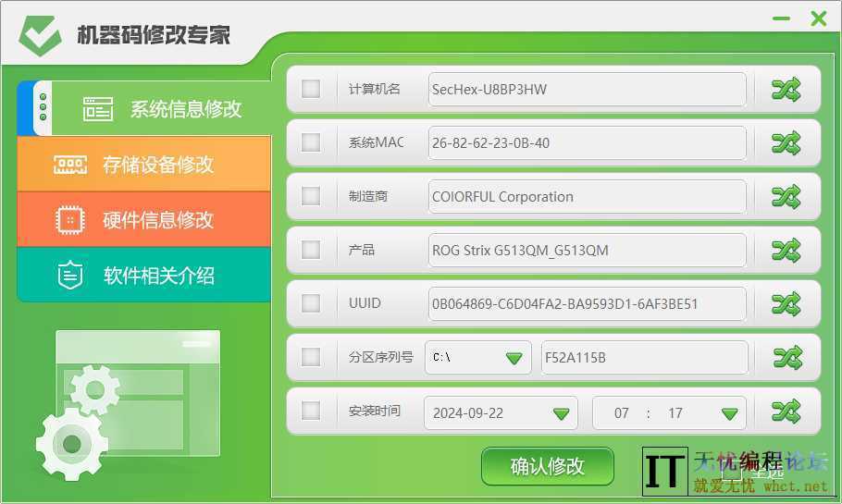Expand the 2024-09-22 date dropdown
842x504 pixels.
tap(561, 413)
